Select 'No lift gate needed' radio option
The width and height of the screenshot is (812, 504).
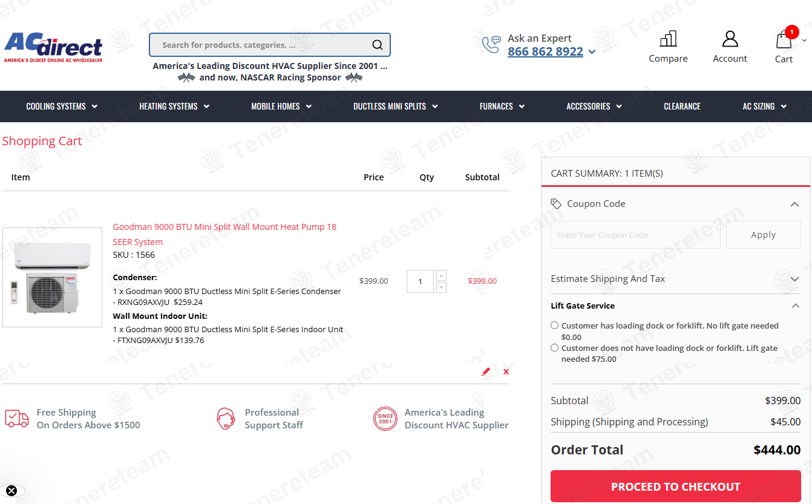(x=554, y=326)
